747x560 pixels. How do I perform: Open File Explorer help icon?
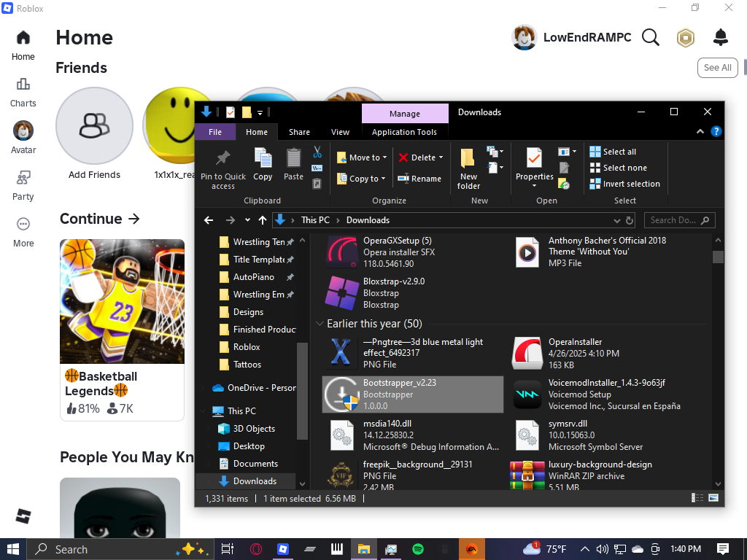click(x=716, y=131)
